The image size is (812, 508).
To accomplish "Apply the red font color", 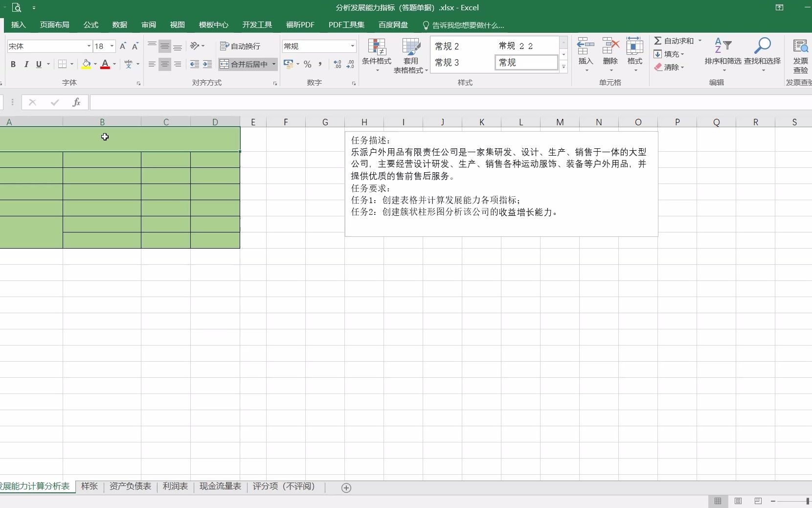I will (105, 64).
